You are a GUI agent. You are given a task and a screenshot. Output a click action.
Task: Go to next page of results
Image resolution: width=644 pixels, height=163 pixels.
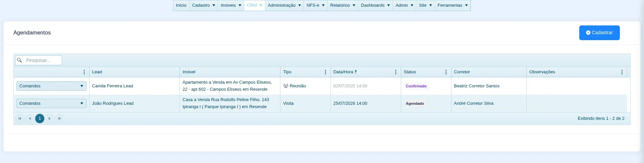(x=50, y=118)
